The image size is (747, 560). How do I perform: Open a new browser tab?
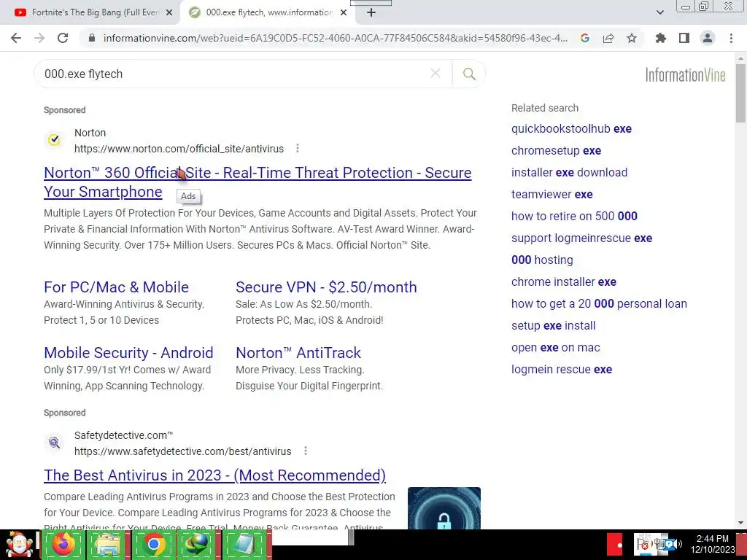371,13
